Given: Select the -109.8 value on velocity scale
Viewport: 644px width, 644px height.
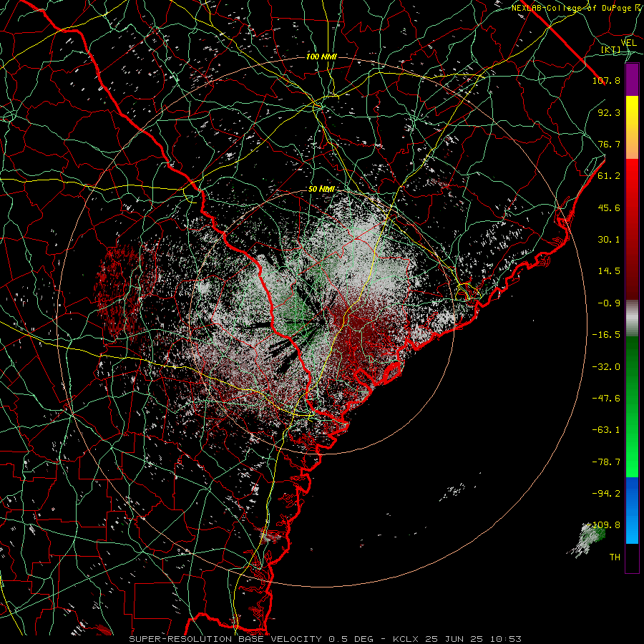Looking at the screenshot, I should (x=605, y=525).
